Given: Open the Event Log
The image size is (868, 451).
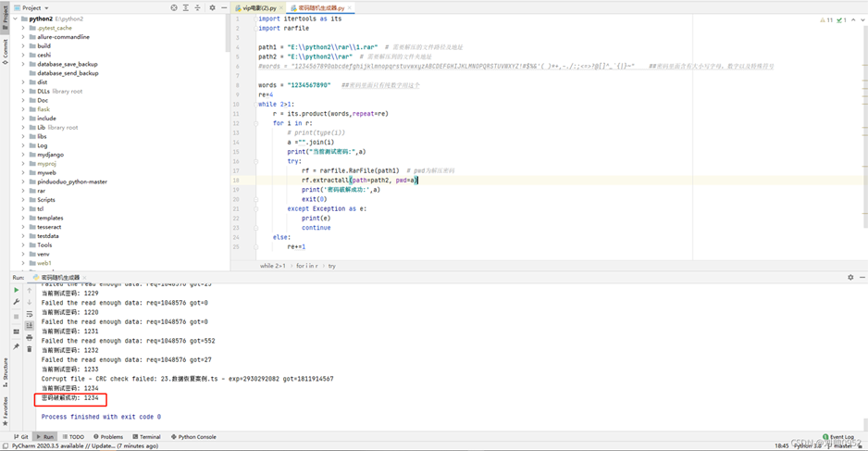Looking at the screenshot, I should 838,437.
